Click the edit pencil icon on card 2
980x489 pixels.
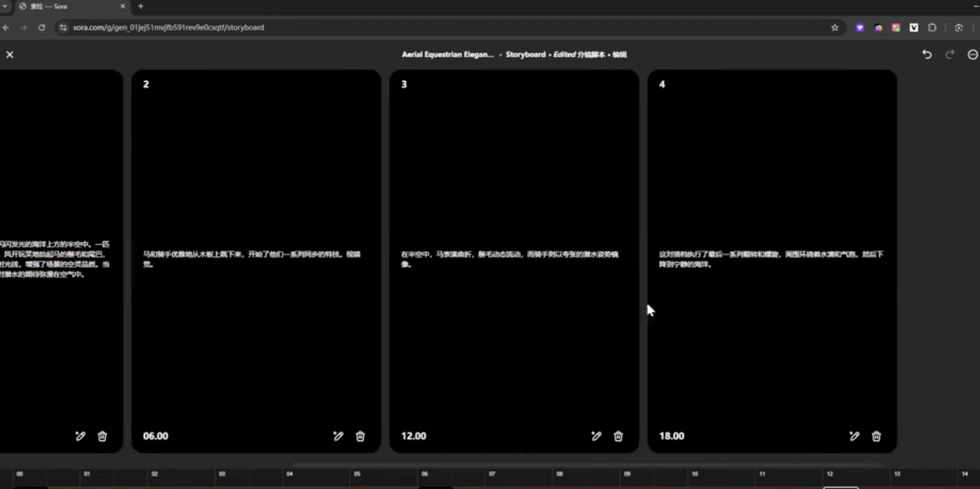point(338,436)
